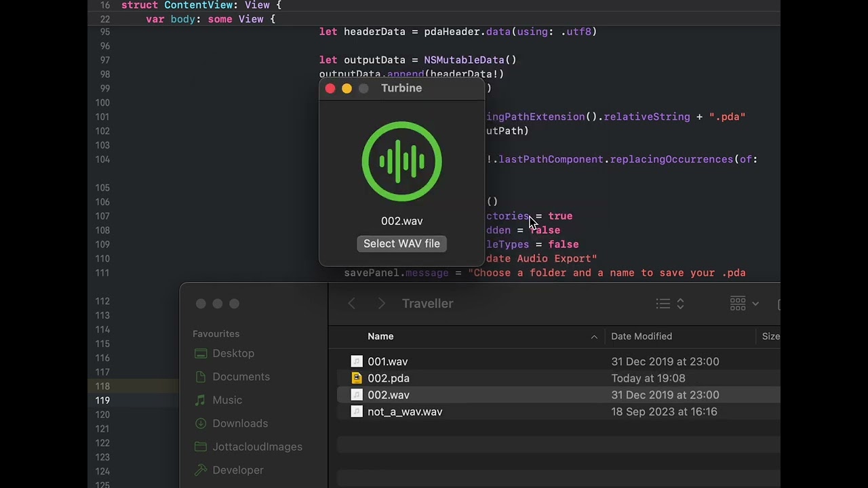Click 'struct ContentView: View' sticky header line
This screenshot has height=488, width=868.
(201, 5)
